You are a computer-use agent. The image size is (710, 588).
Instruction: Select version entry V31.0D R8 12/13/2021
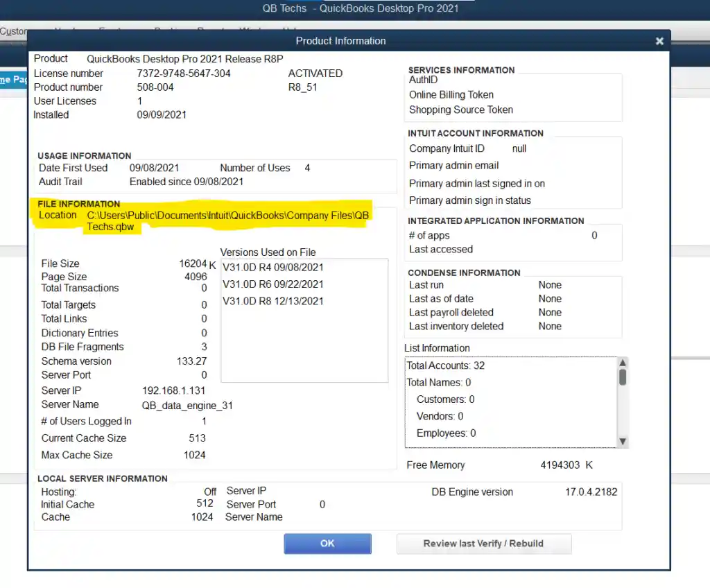tap(273, 301)
